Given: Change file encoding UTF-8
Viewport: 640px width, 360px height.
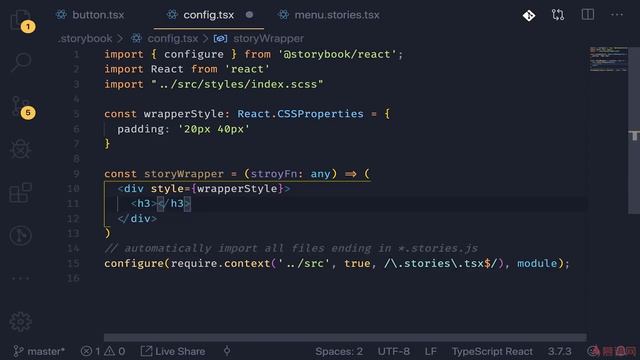Looking at the screenshot, I should click(x=393, y=351).
